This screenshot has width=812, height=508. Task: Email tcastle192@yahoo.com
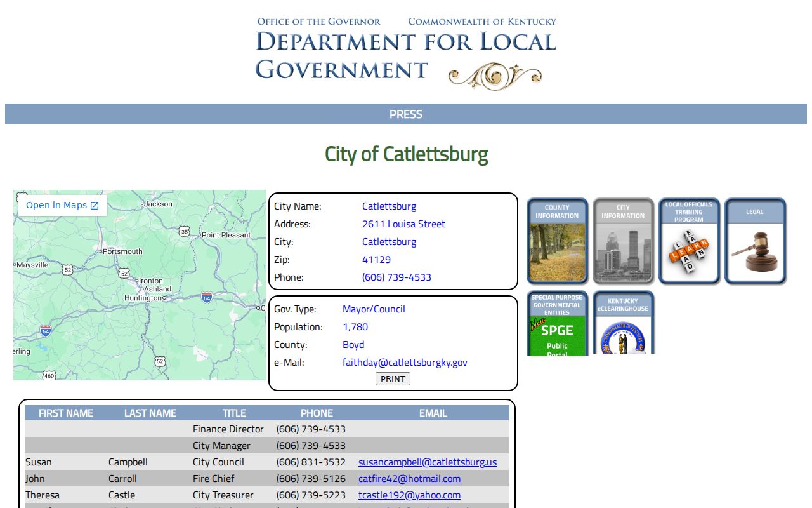point(409,495)
